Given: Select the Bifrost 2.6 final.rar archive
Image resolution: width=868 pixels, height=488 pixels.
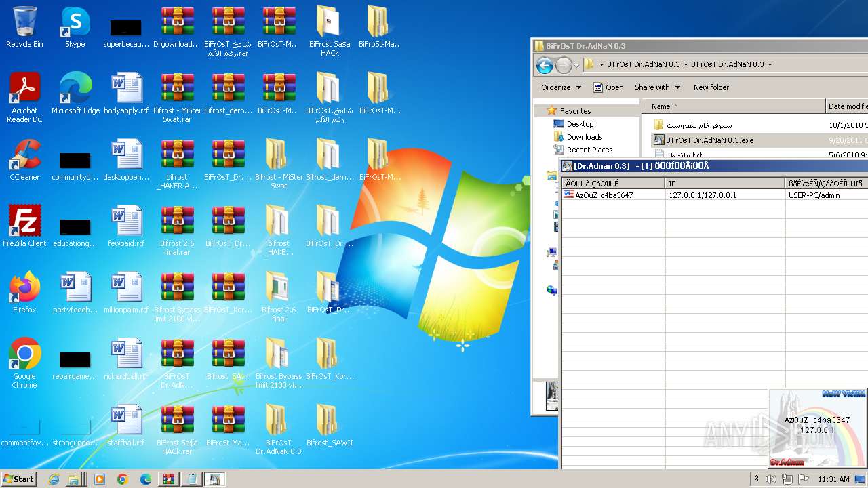Looking at the screenshot, I should coord(177,230).
